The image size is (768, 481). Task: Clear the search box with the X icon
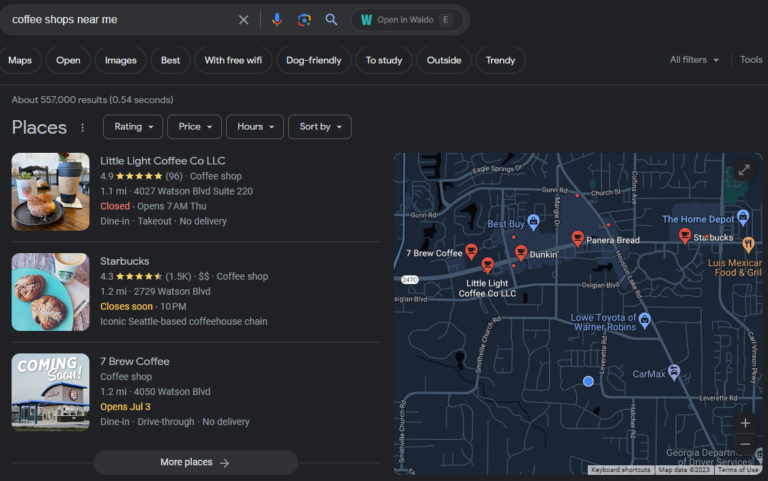[x=243, y=20]
